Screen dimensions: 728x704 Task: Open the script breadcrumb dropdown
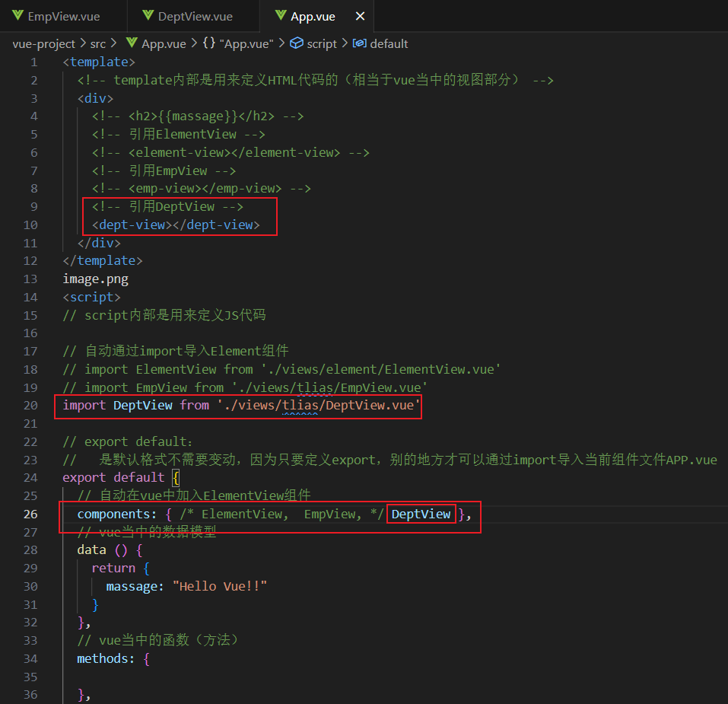(x=320, y=43)
